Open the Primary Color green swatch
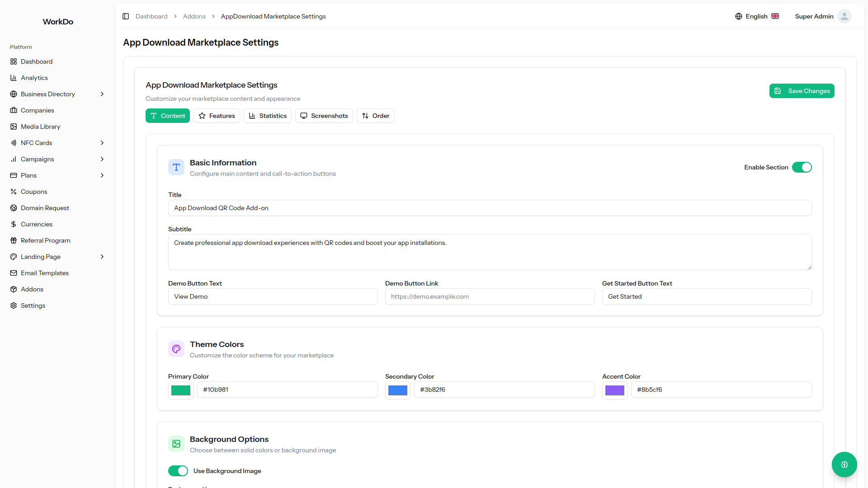Viewport: 868px width, 488px height. pyautogui.click(x=181, y=390)
